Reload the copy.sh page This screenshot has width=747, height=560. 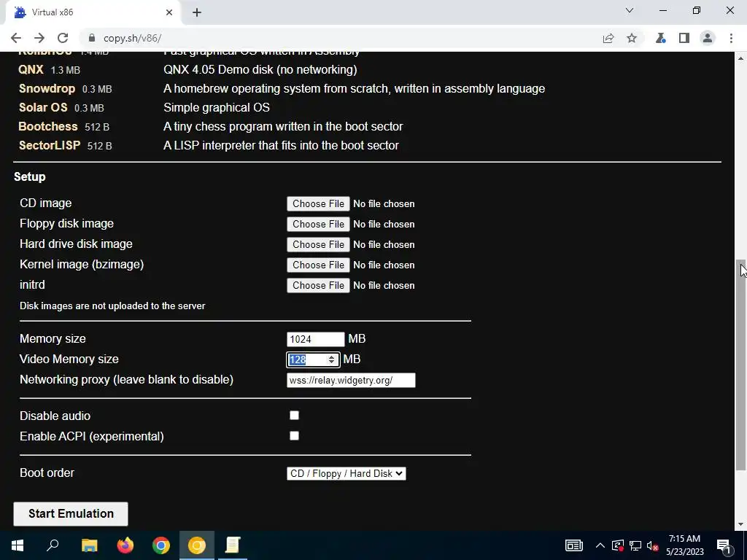click(x=63, y=38)
